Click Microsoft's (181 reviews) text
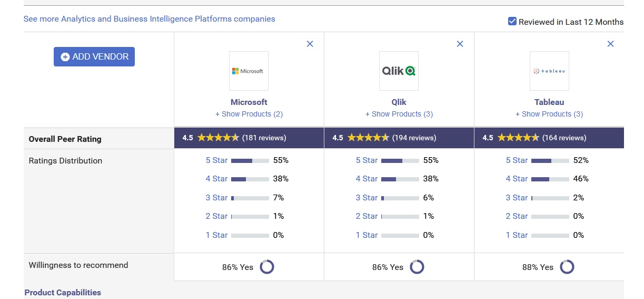This screenshot has height=299, width=644. click(x=264, y=138)
